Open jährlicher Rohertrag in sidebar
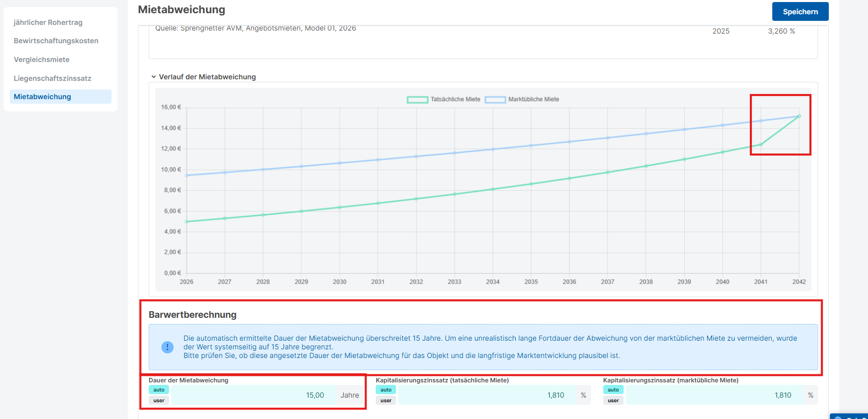 (x=48, y=22)
